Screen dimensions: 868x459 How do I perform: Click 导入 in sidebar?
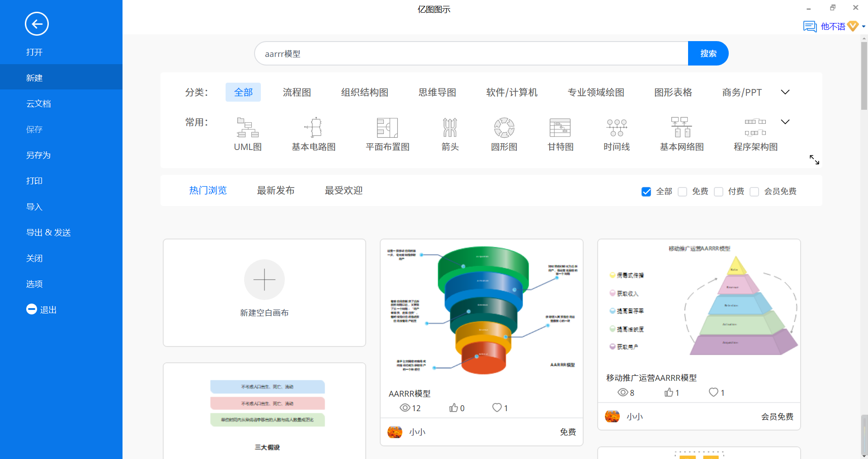(61, 206)
